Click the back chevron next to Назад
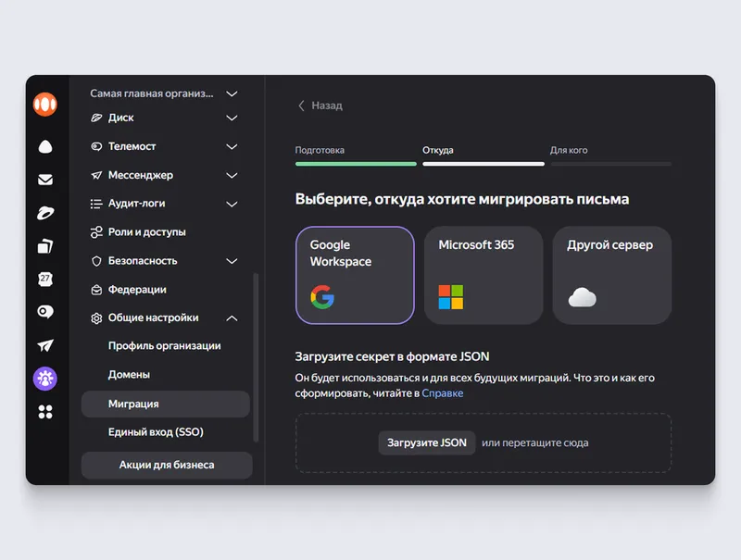 pyautogui.click(x=301, y=106)
